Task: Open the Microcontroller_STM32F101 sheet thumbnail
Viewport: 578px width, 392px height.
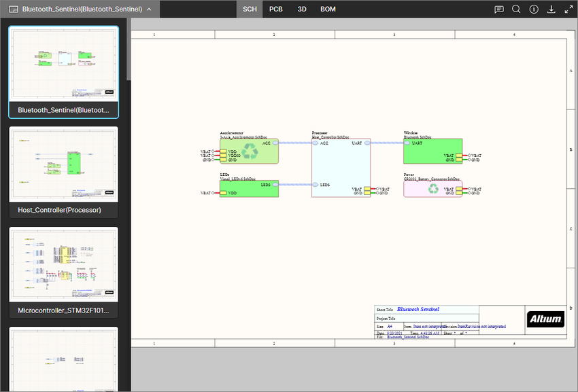Action: pyautogui.click(x=63, y=265)
